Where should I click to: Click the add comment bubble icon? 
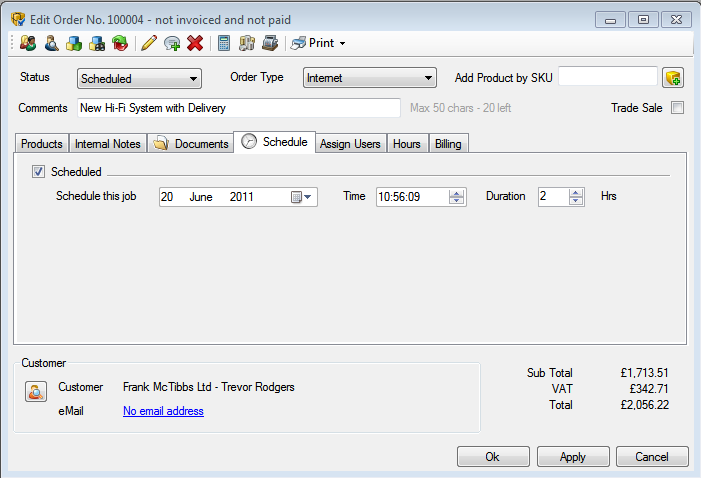(172, 43)
